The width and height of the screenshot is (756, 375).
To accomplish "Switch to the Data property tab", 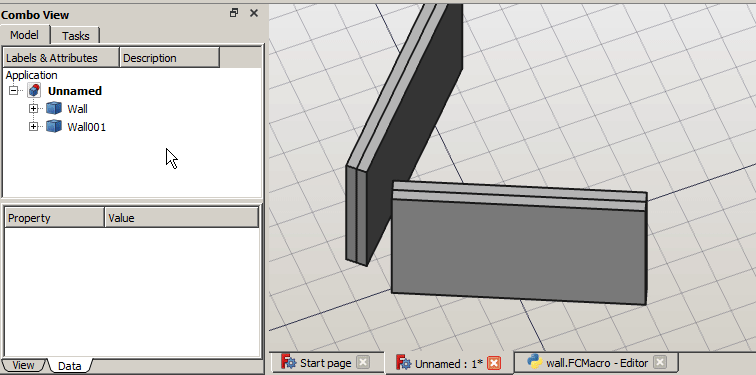I will pyautogui.click(x=69, y=366).
